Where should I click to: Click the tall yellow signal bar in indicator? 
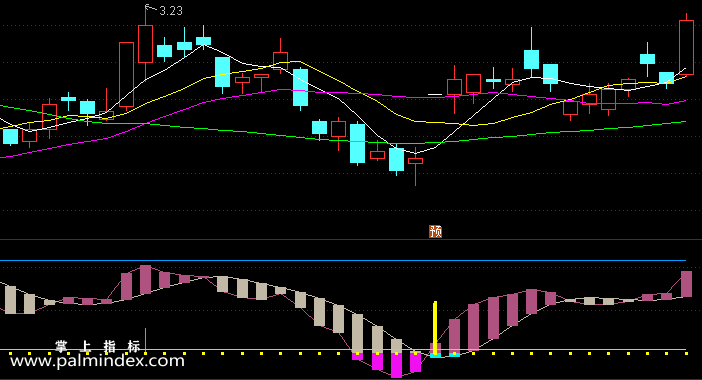pyautogui.click(x=435, y=328)
